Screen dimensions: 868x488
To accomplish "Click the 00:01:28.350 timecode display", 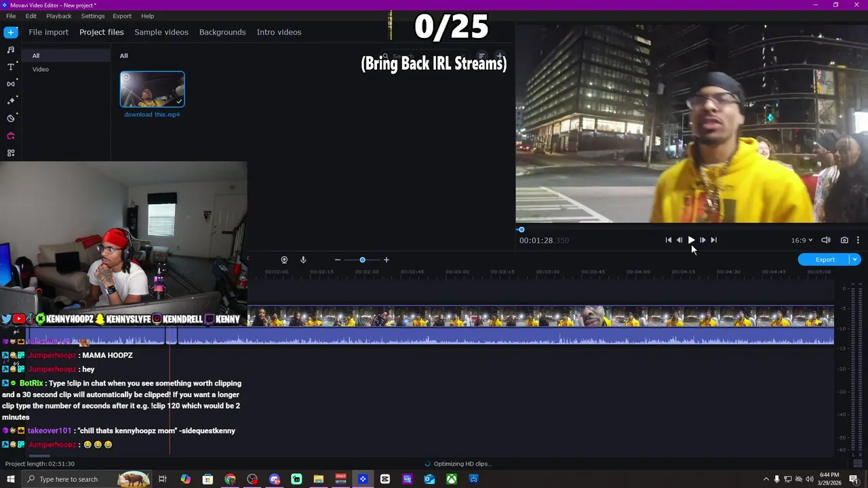I will pyautogui.click(x=544, y=240).
